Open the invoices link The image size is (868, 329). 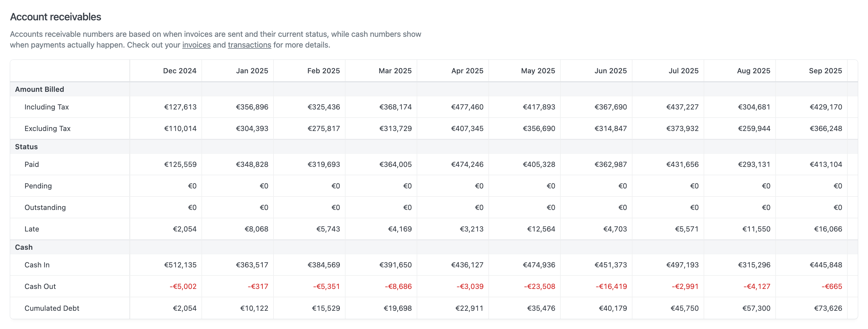(196, 45)
